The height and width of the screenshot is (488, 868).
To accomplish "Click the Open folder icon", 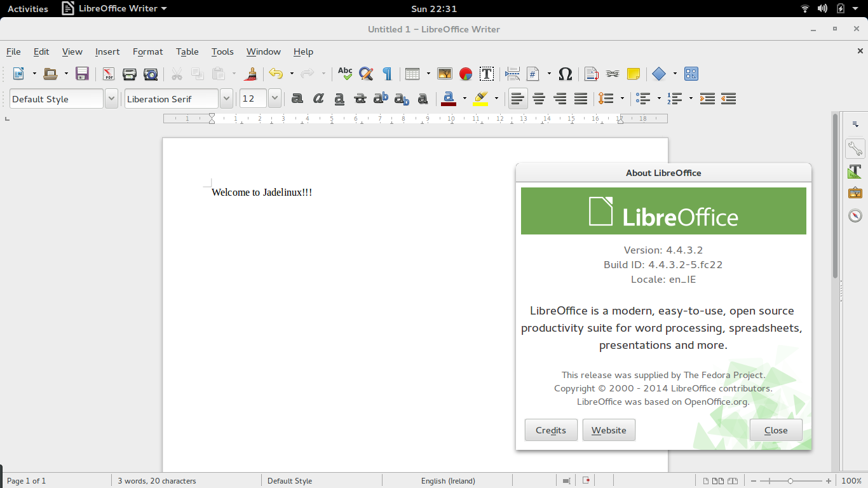I will click(x=50, y=74).
